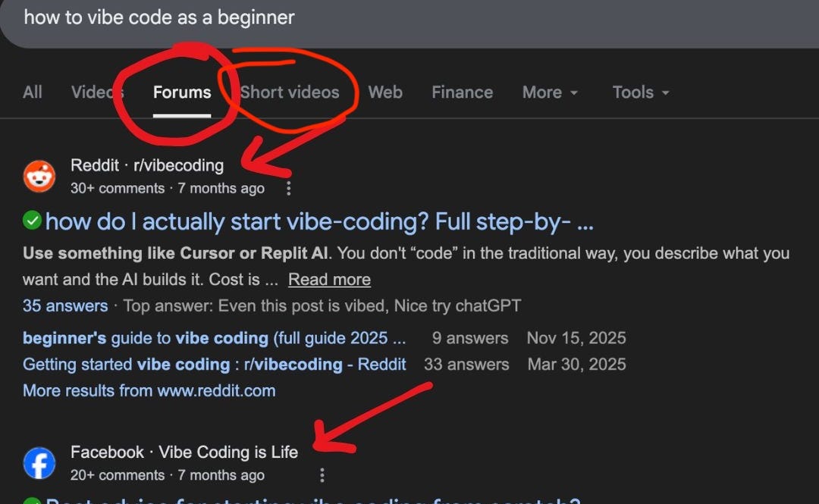The image size is (819, 504).
Task: Open the Finance tab
Action: coord(462,92)
